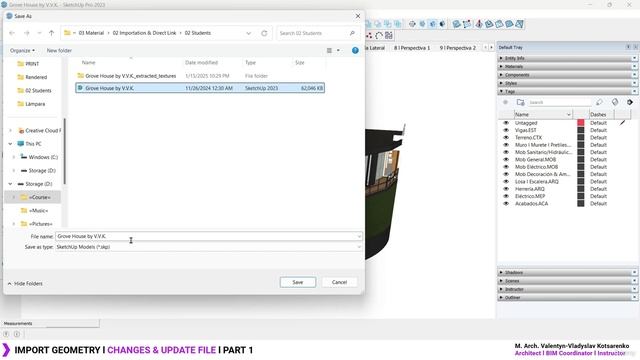Change the file view layout icon
Image resolution: width=640 pixels, height=360 pixels.
pyautogui.click(x=329, y=50)
